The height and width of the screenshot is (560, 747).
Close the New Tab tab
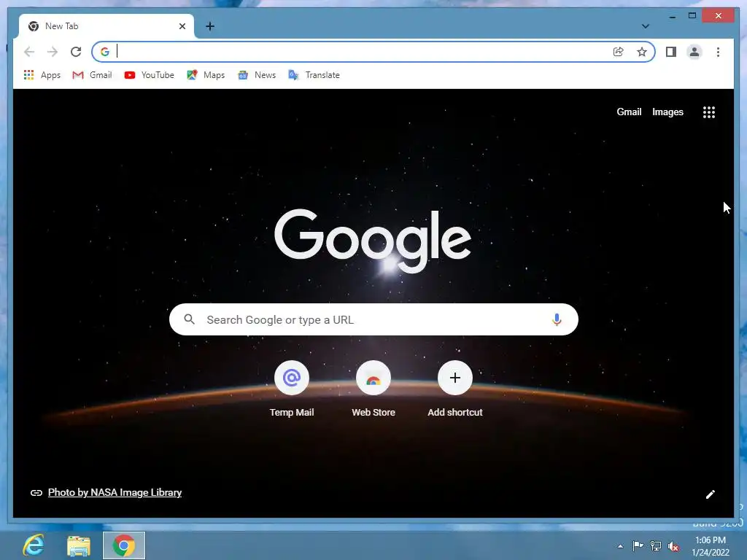coord(182,26)
